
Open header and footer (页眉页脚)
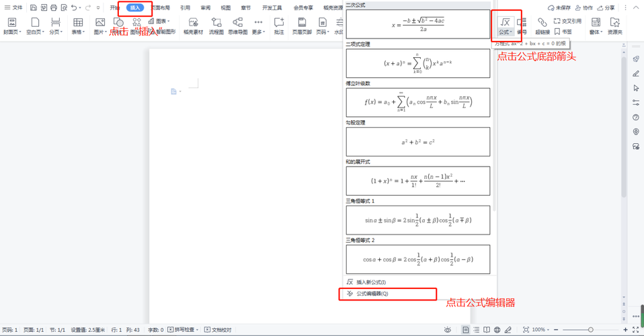click(302, 26)
